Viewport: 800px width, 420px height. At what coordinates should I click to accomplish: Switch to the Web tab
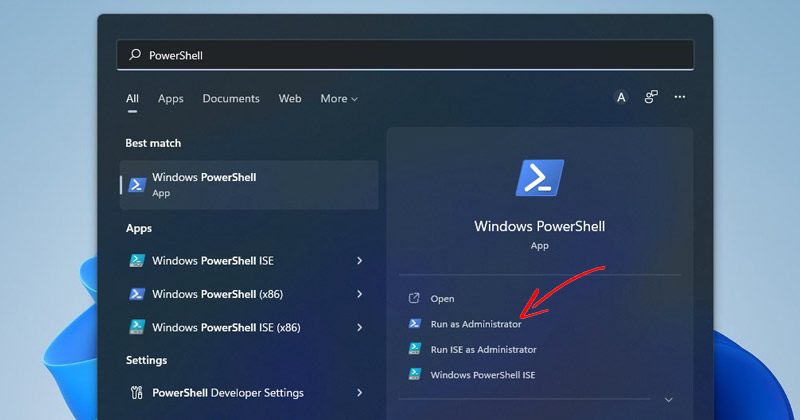[290, 98]
